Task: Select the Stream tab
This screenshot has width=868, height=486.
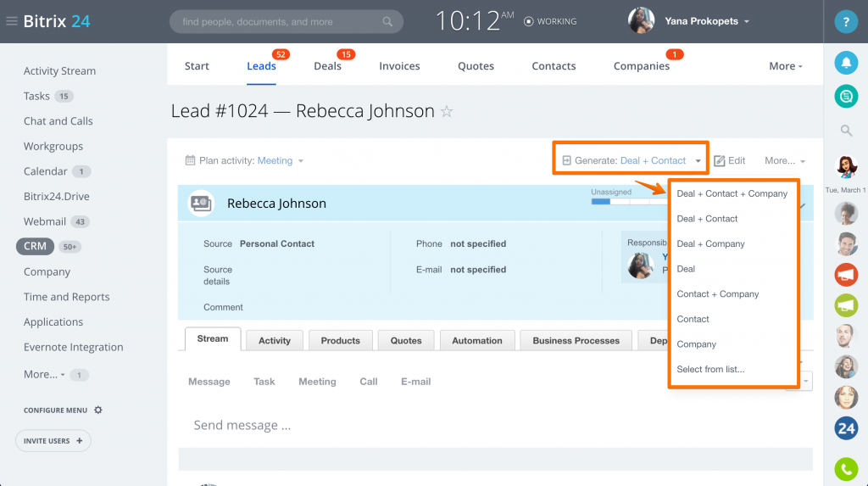Action: [213, 338]
